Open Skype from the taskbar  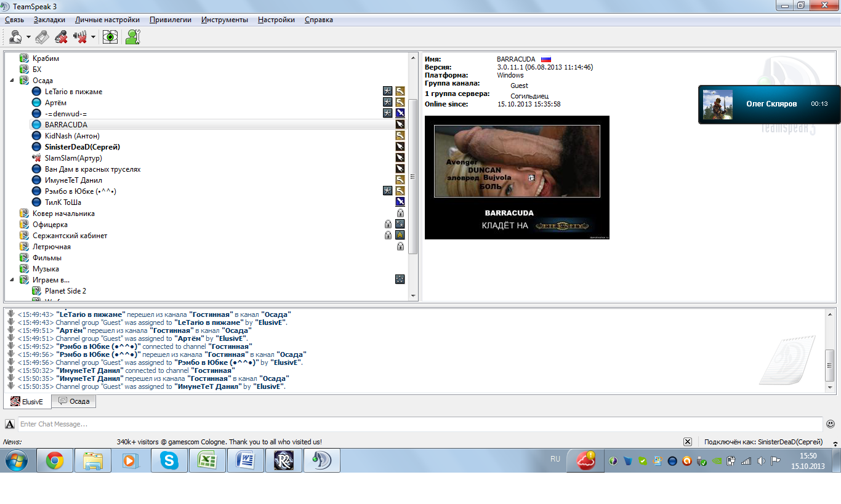(169, 460)
